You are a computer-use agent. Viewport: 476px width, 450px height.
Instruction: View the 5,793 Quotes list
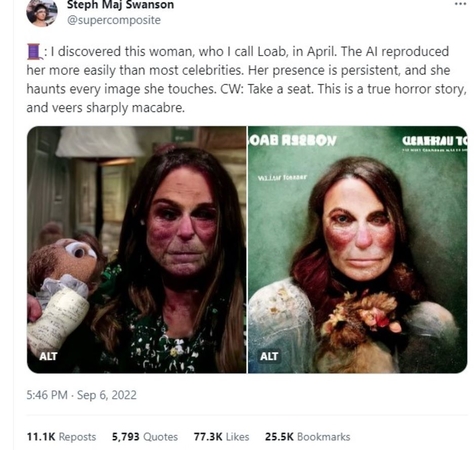(145, 437)
